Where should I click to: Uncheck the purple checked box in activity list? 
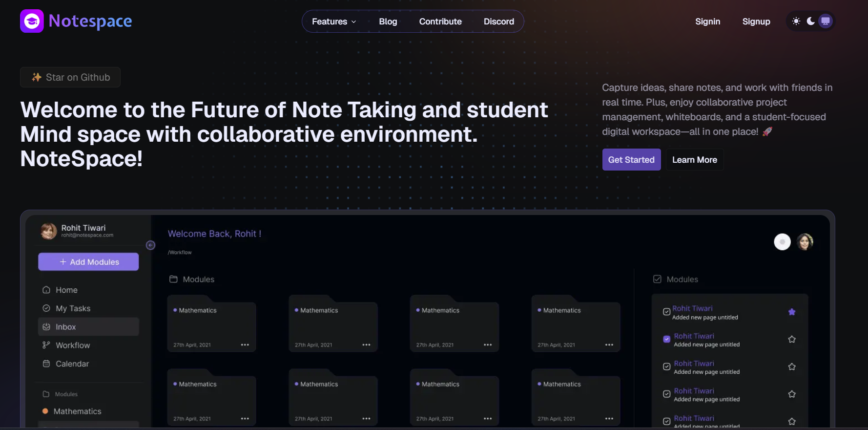(666, 339)
